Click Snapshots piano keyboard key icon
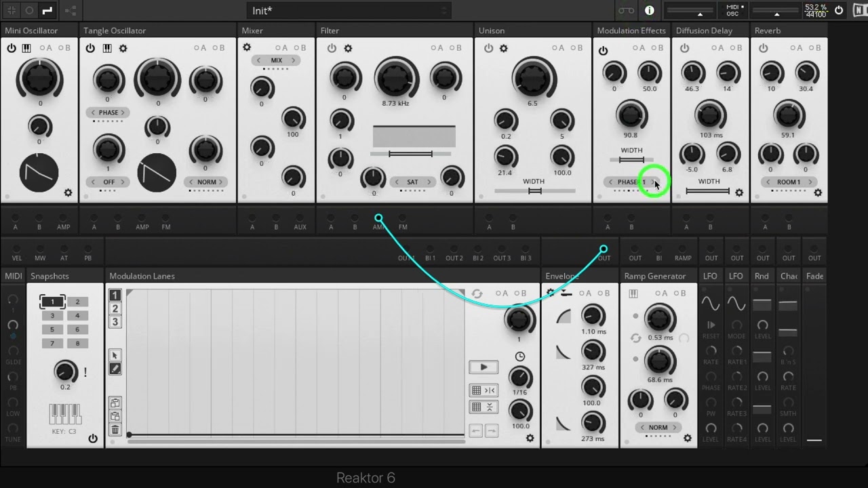Image resolution: width=868 pixels, height=488 pixels. 65,414
